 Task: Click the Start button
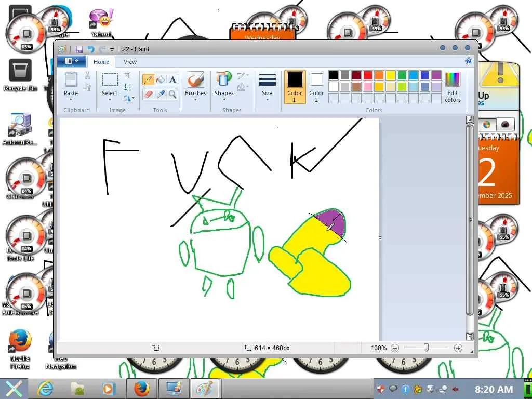[13, 389]
